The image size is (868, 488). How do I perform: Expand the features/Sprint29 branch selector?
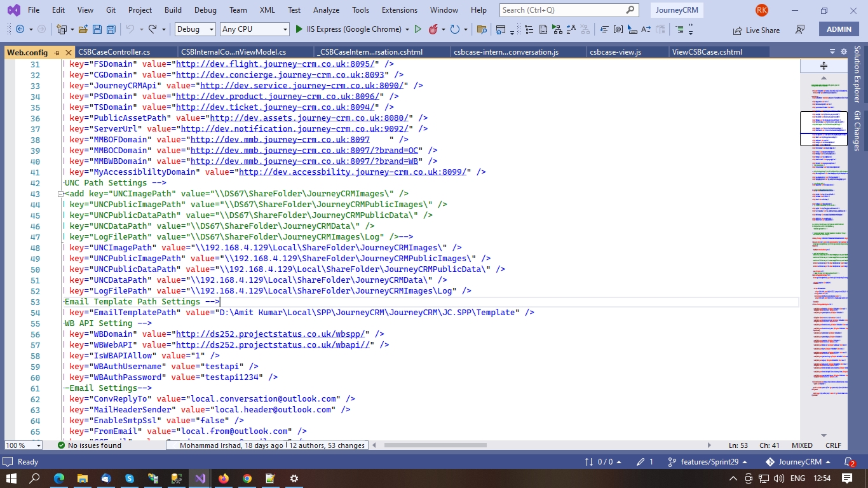pos(707,462)
